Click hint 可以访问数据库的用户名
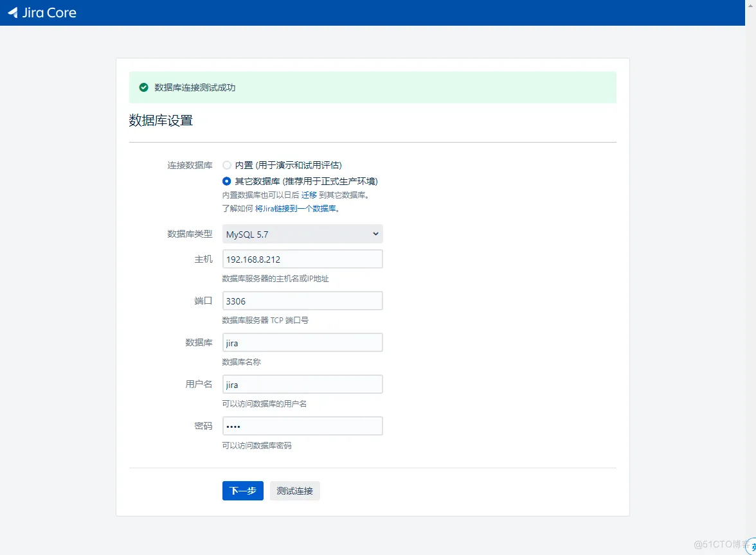This screenshot has width=756, height=555. (x=264, y=403)
